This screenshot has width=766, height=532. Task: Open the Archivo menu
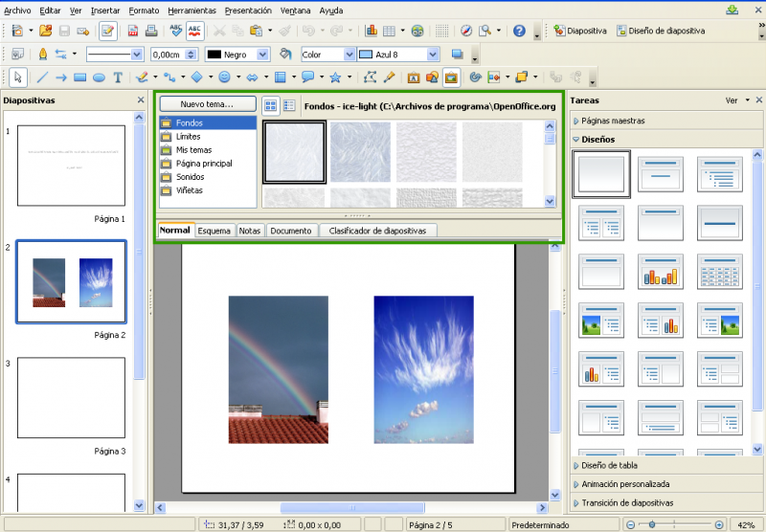[17, 11]
